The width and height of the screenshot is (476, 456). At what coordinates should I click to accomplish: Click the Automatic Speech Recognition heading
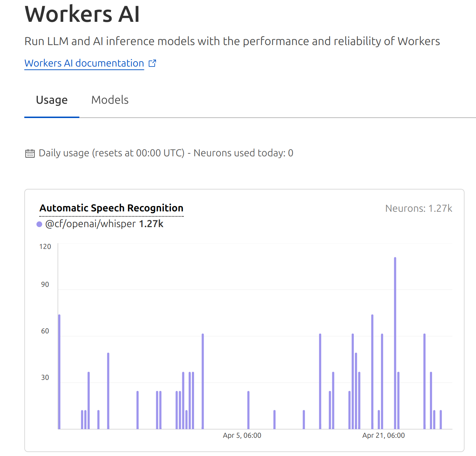point(111,208)
